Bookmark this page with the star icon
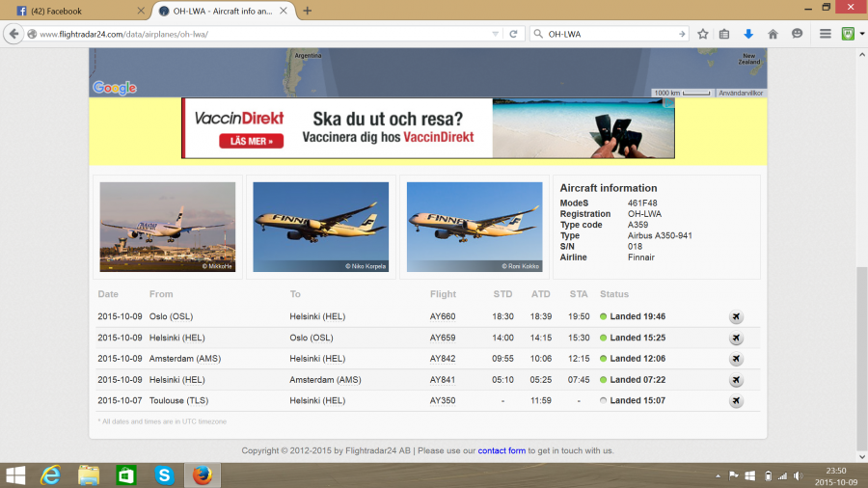Viewport: 868px width, 488px height. 703,34
